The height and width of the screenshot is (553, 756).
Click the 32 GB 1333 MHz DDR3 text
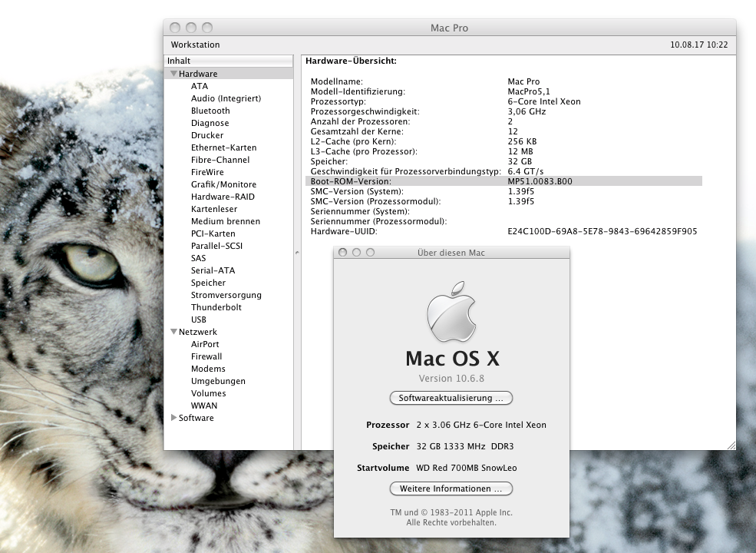point(465,447)
